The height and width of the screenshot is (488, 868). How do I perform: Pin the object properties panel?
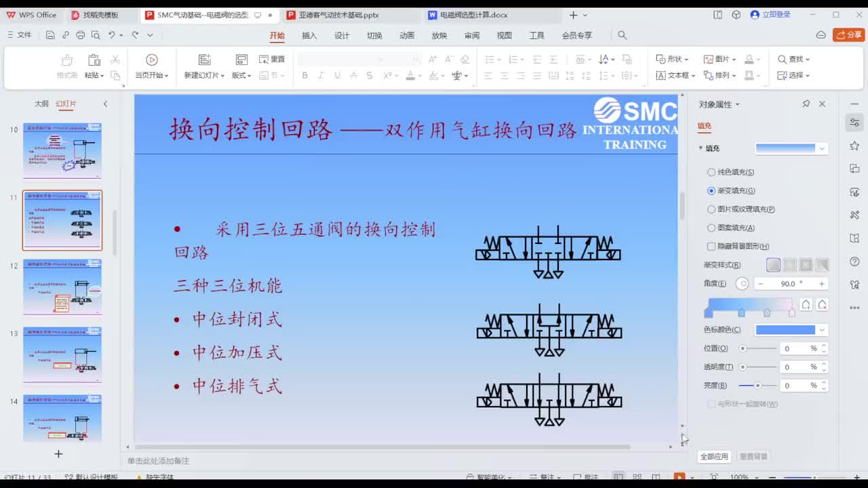(806, 104)
